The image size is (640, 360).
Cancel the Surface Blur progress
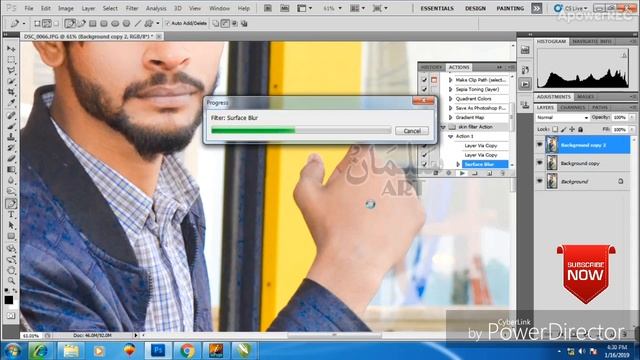(x=412, y=131)
